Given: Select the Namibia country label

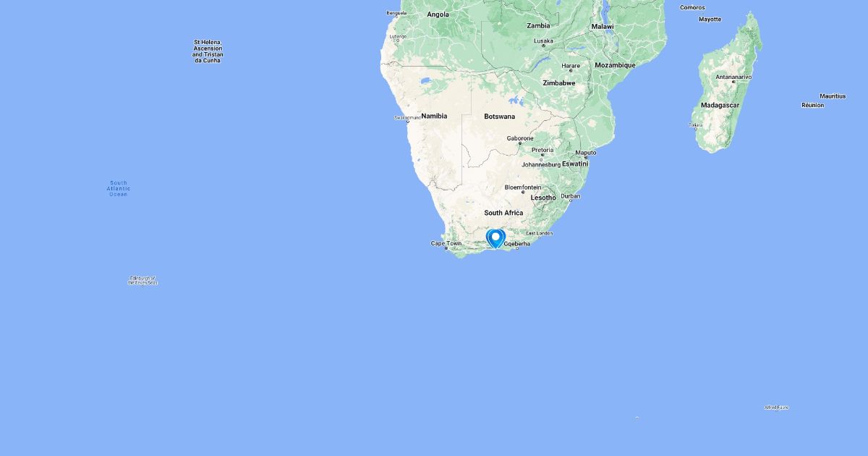Looking at the screenshot, I should tap(435, 116).
